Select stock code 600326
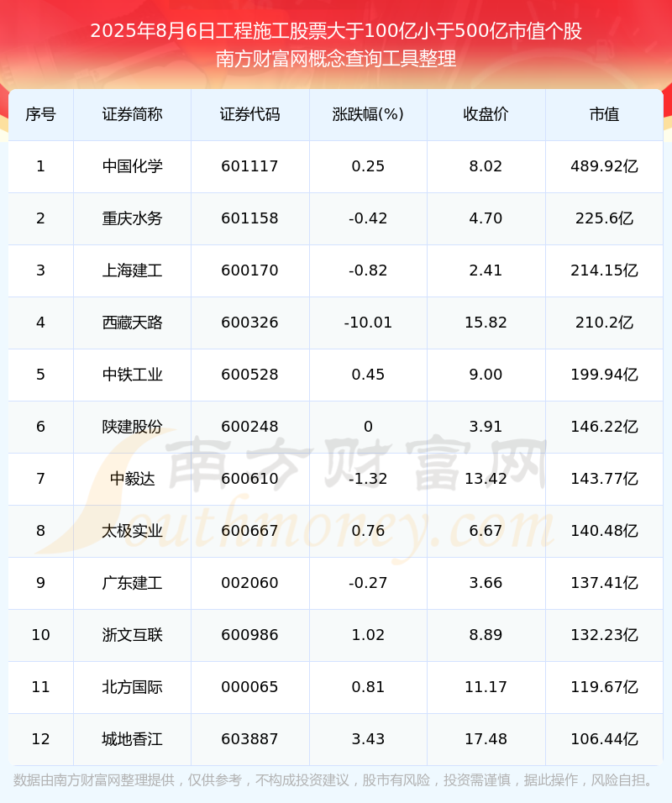Image resolution: width=672 pixels, height=803 pixels. click(250, 323)
